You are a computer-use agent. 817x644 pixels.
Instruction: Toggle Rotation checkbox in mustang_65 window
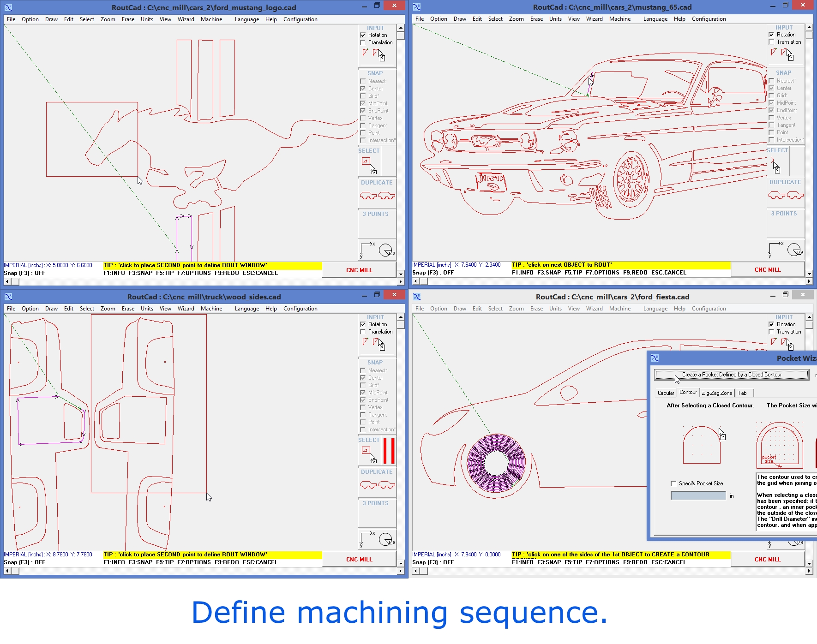(771, 35)
